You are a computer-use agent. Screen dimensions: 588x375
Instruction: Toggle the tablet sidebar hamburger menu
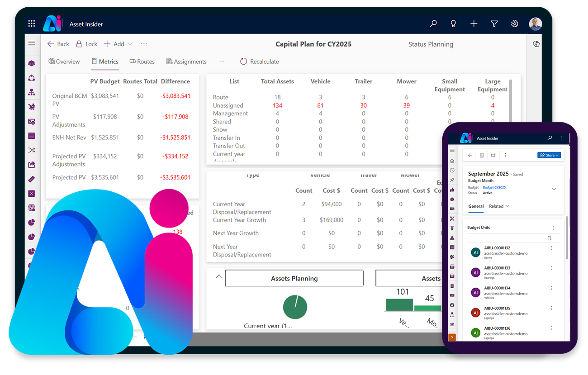[31, 43]
